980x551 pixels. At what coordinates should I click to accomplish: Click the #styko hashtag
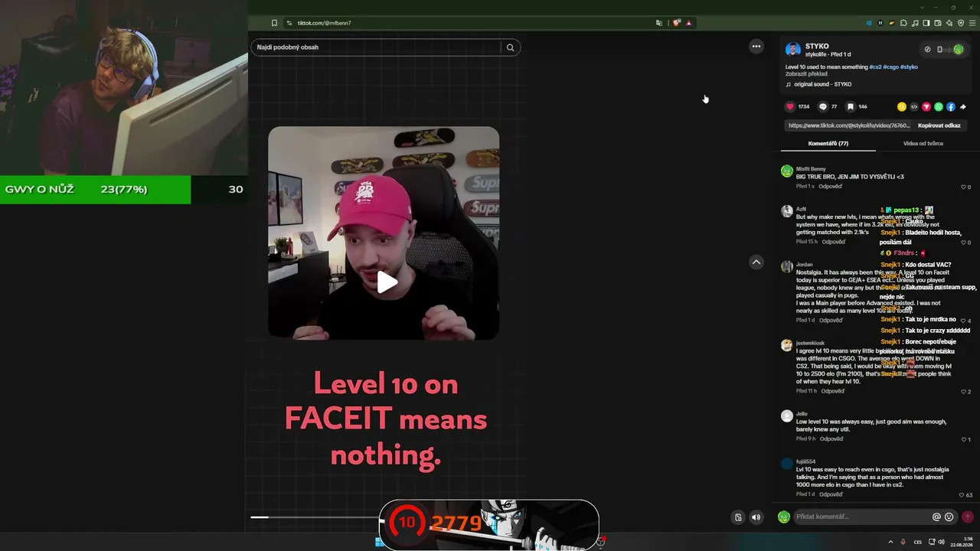click(909, 67)
